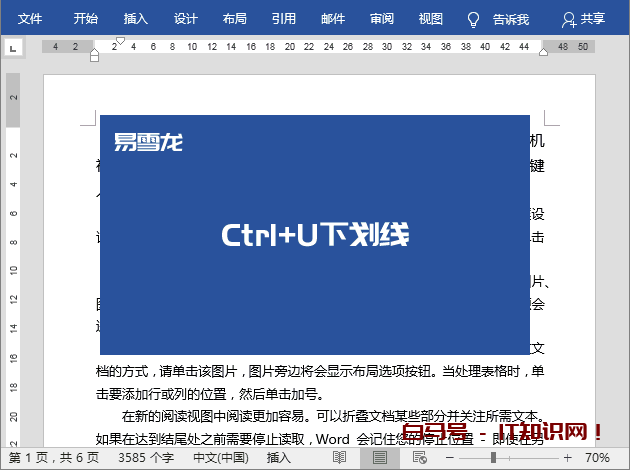This screenshot has width=630, height=470.
Task: Select Print Layout view icon
Action: point(379,457)
